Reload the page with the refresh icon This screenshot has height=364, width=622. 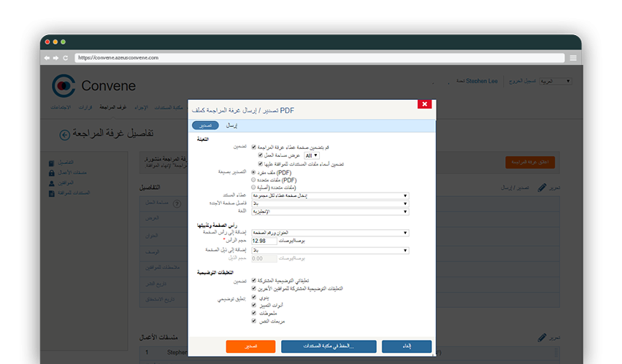click(66, 58)
